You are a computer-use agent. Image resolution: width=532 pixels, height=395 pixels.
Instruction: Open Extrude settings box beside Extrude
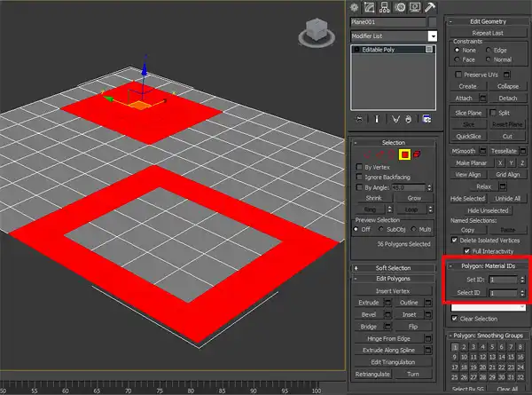tap(388, 303)
